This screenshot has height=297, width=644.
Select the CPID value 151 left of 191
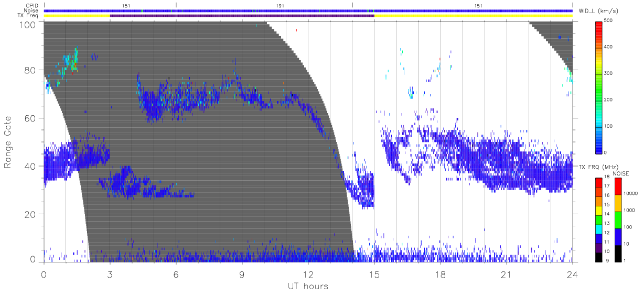coord(126,5)
